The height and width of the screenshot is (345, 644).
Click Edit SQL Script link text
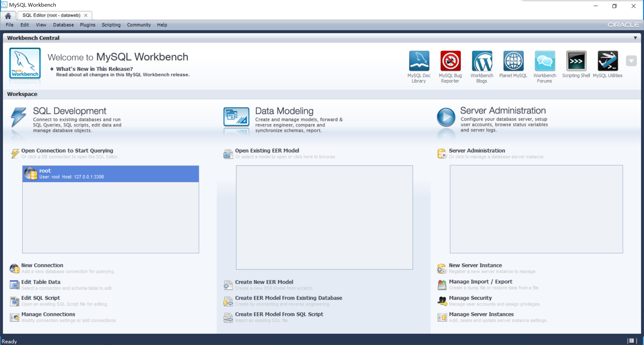[x=41, y=298]
